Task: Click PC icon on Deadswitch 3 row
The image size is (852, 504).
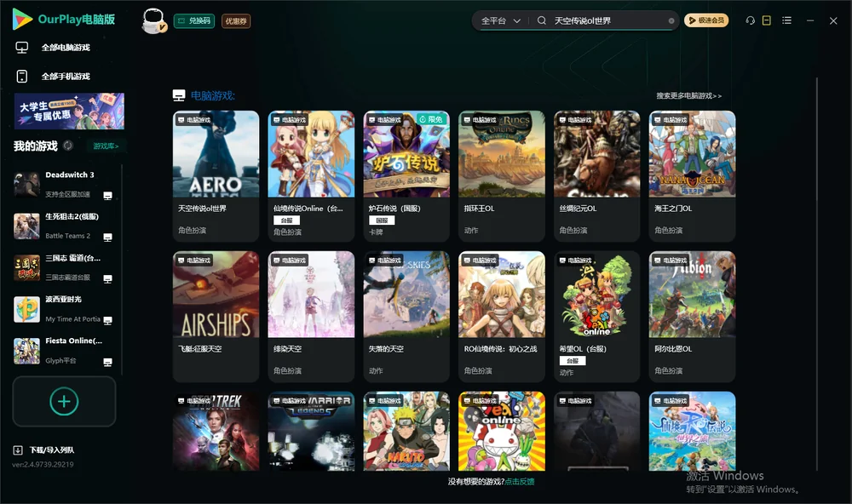Action: (107, 196)
